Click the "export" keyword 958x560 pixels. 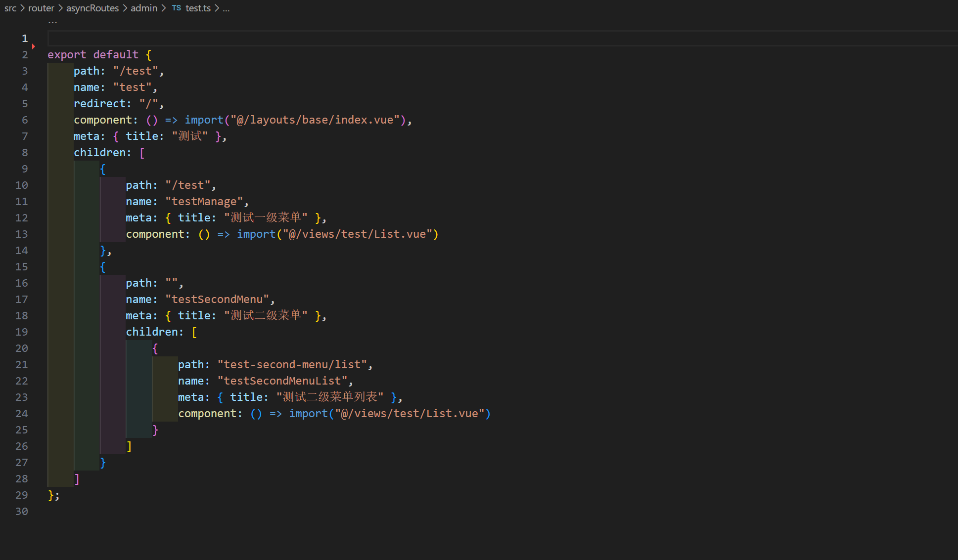click(x=67, y=54)
